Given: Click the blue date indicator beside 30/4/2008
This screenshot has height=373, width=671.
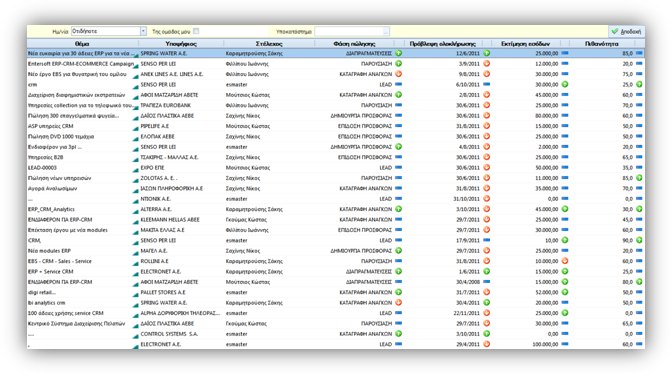Looking at the screenshot, I should point(487,281).
